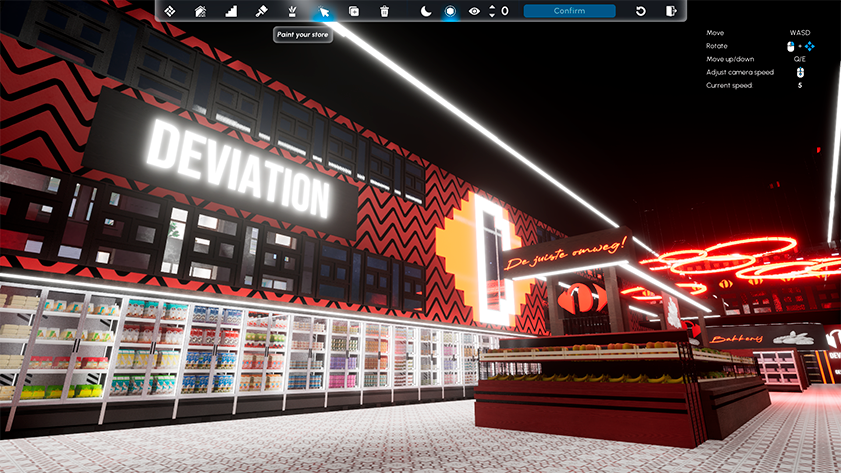Increase the floor value with up arrow
The height and width of the screenshot is (473, 841).
[x=491, y=7]
